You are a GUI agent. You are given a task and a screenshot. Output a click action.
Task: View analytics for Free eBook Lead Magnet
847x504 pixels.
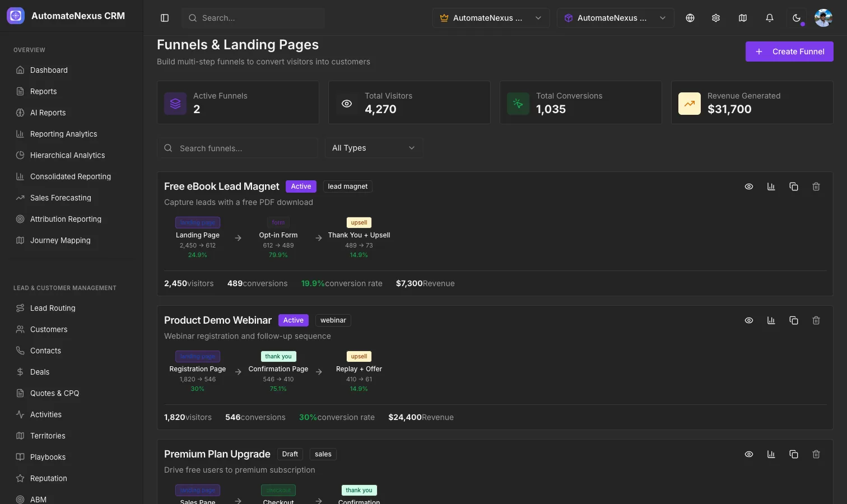pyautogui.click(x=771, y=186)
